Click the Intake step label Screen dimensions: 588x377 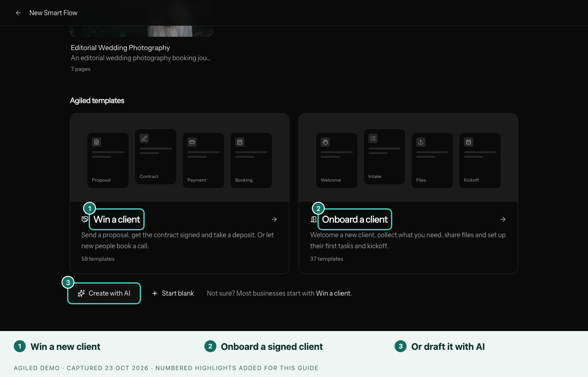pos(375,177)
